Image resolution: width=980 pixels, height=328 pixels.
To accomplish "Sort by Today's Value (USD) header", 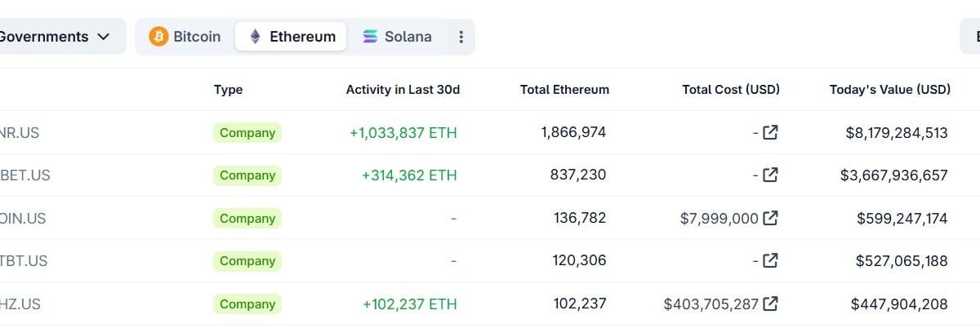I will point(889,90).
